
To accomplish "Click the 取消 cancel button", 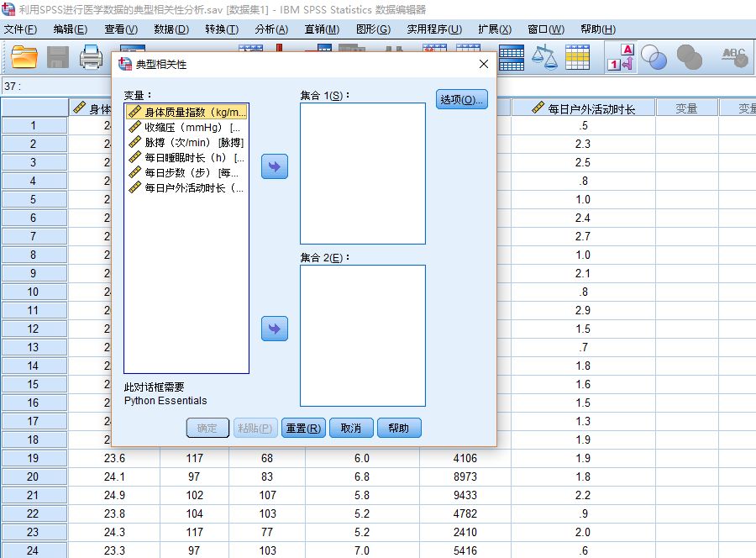I will pos(351,428).
